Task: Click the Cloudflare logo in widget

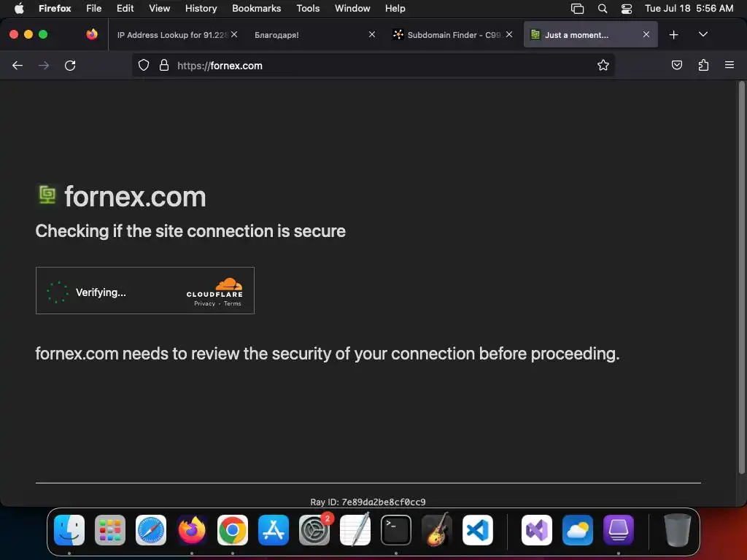Action: pyautogui.click(x=215, y=287)
